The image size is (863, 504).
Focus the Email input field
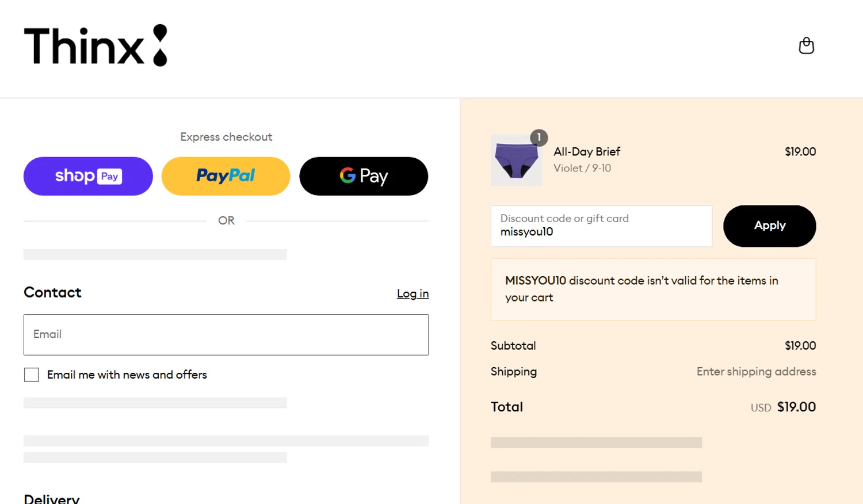click(226, 335)
